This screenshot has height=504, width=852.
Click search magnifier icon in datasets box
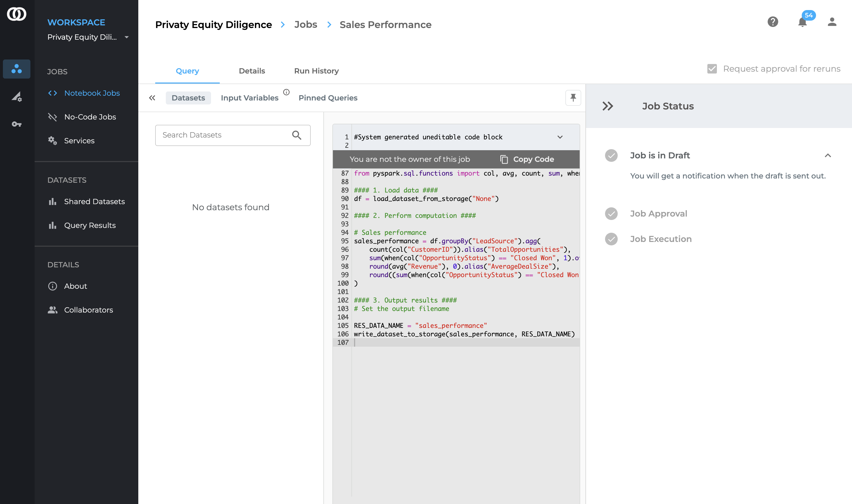point(296,135)
